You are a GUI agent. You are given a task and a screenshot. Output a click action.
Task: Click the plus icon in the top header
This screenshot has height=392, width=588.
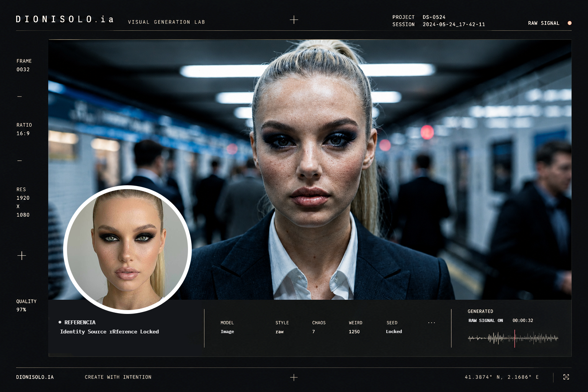(294, 20)
